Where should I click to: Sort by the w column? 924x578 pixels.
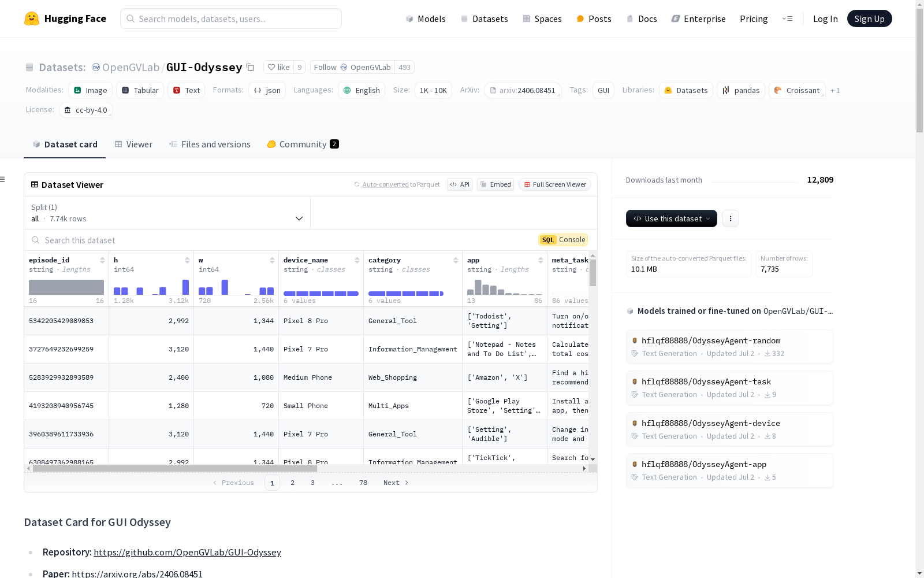(x=272, y=260)
